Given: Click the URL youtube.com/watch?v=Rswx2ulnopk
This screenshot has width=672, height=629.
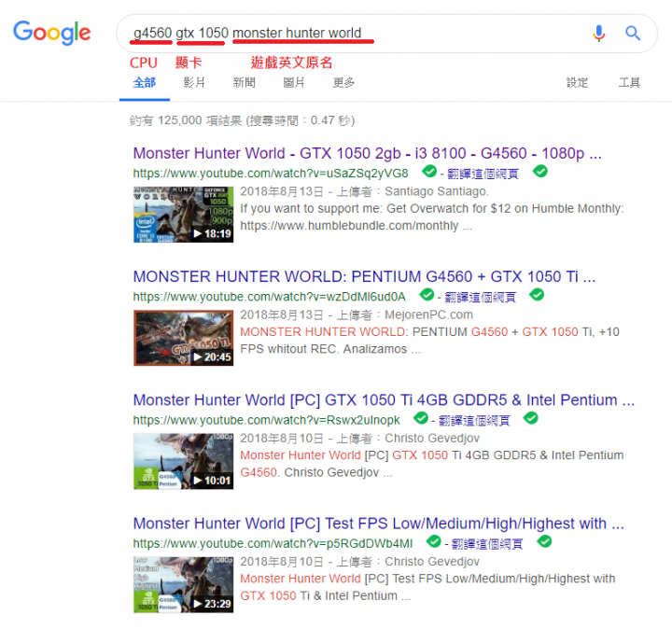Looking at the screenshot, I should pos(267,420).
